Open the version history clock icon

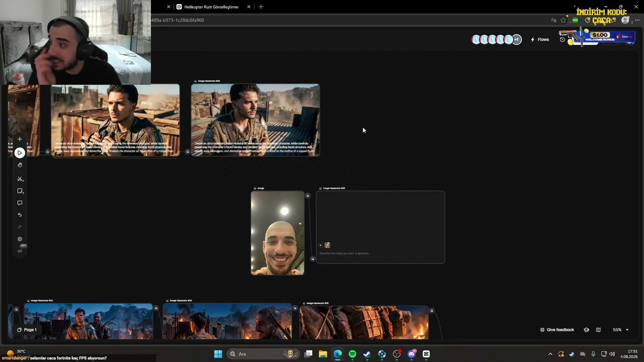(562, 40)
